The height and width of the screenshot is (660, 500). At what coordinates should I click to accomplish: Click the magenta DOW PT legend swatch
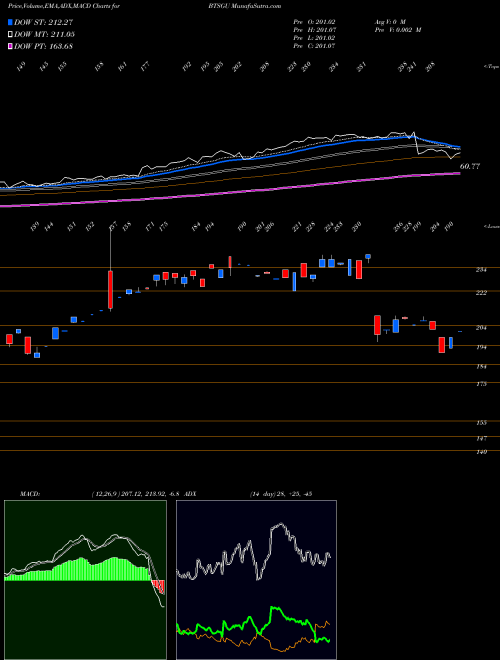pyautogui.click(x=10, y=46)
